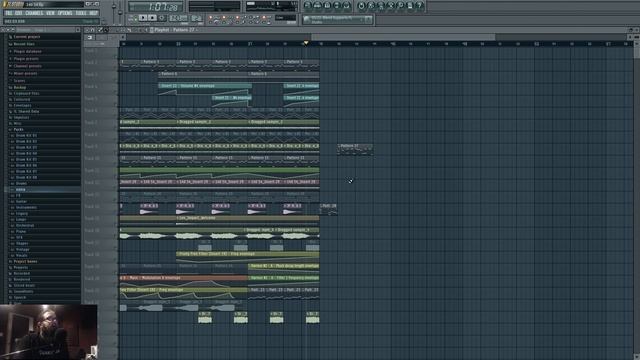Click the Render as audio icon
Screen dimensions: 640x360
pyautogui.click(x=381, y=6)
